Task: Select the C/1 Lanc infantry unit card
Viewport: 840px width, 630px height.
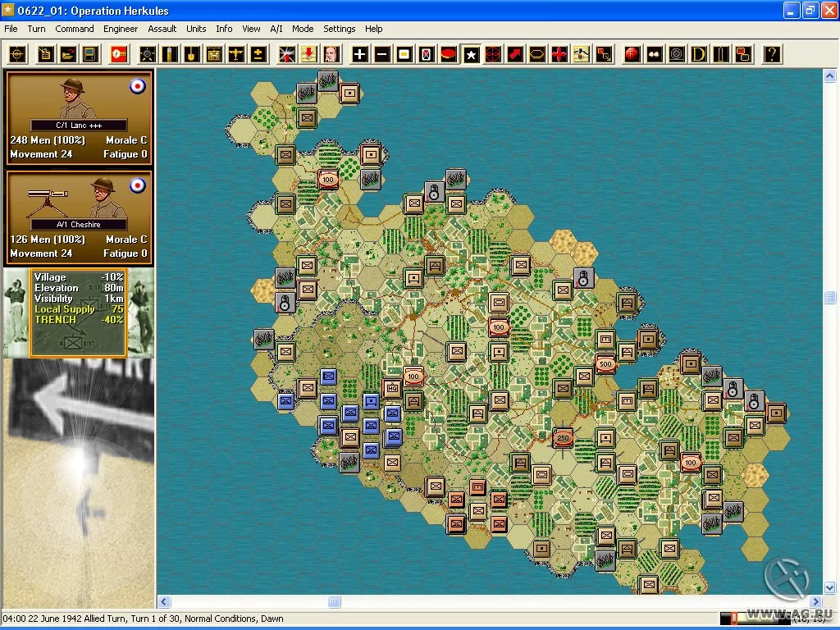Action: 79,118
